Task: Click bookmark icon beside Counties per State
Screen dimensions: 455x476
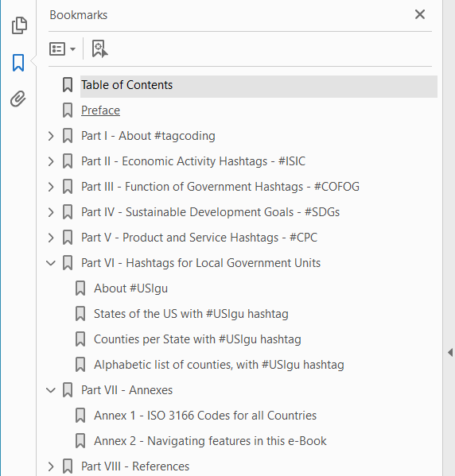Action: [x=80, y=339]
